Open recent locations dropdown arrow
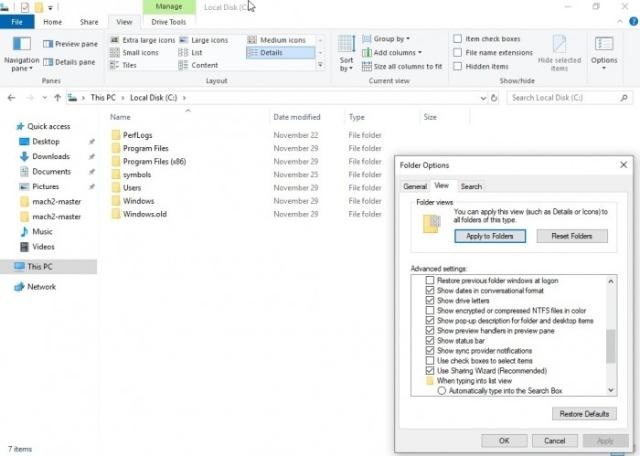The height and width of the screenshot is (456, 640). point(44,98)
